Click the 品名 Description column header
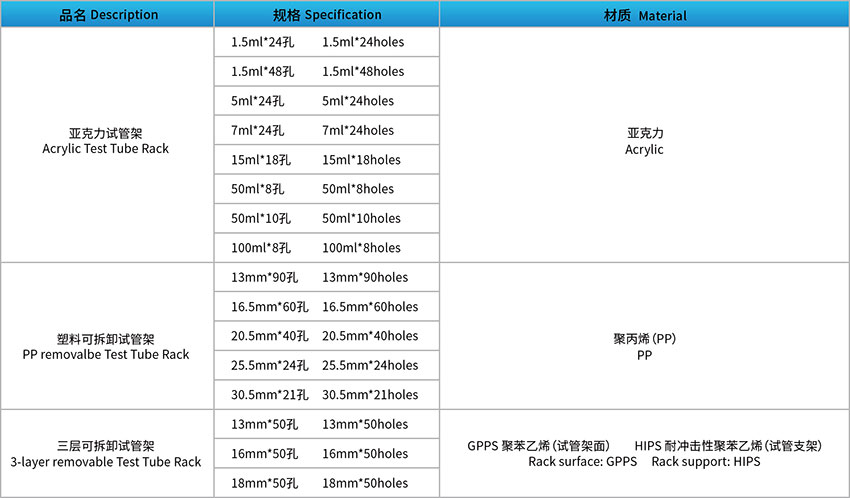The height and width of the screenshot is (498, 850). (x=108, y=15)
